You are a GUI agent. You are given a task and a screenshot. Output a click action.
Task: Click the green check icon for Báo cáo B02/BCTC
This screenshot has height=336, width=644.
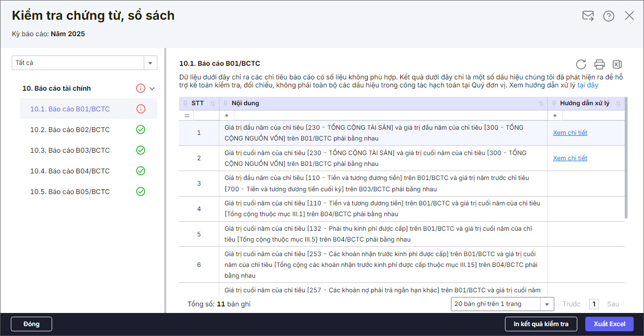140,130
